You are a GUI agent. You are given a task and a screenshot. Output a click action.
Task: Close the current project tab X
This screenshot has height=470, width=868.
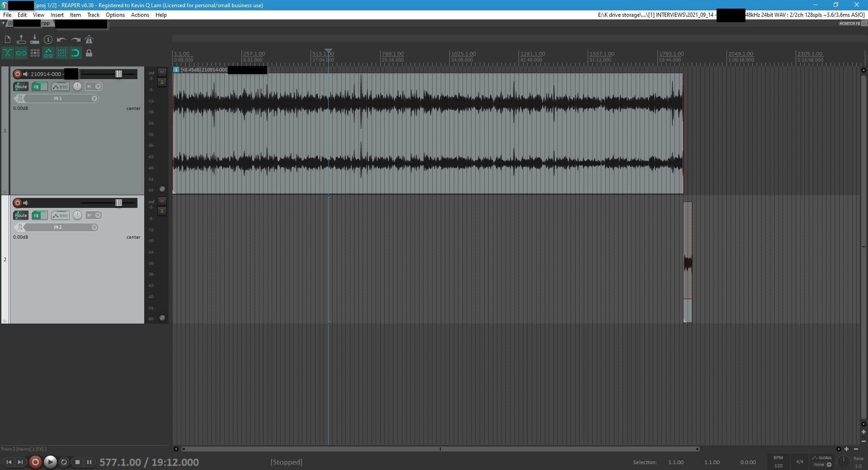(10, 23)
